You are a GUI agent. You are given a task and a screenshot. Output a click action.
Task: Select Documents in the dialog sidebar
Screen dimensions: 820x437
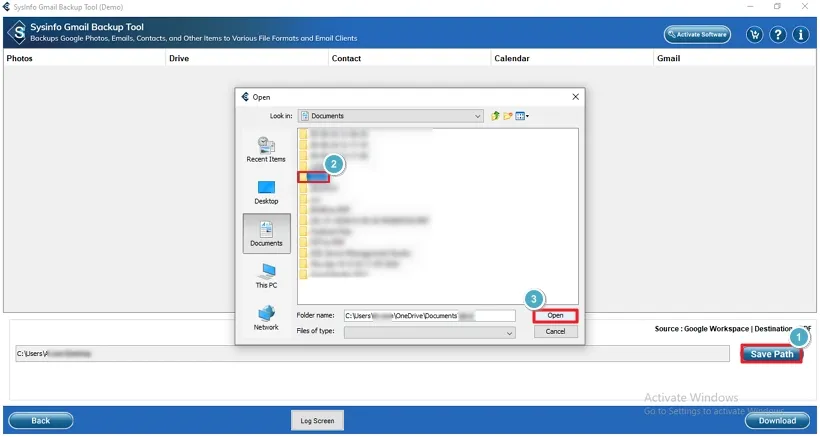coord(266,234)
